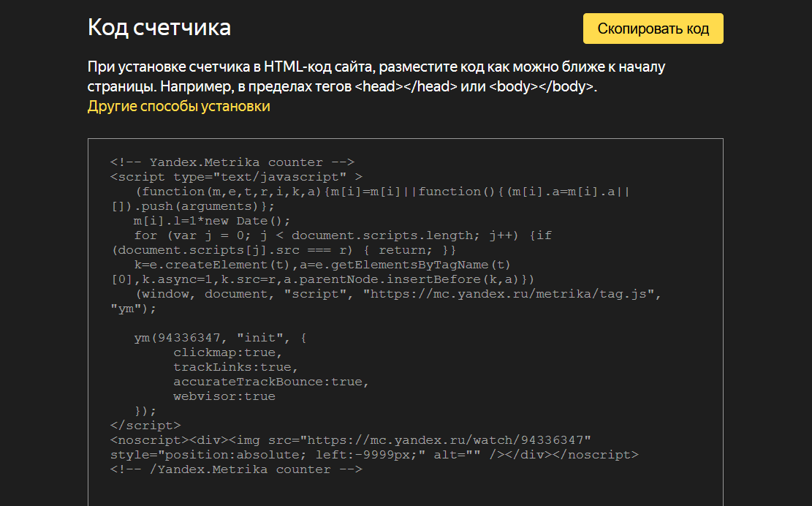Click the script type="text/javascript" line
This screenshot has height=506, width=812.
click(x=236, y=177)
